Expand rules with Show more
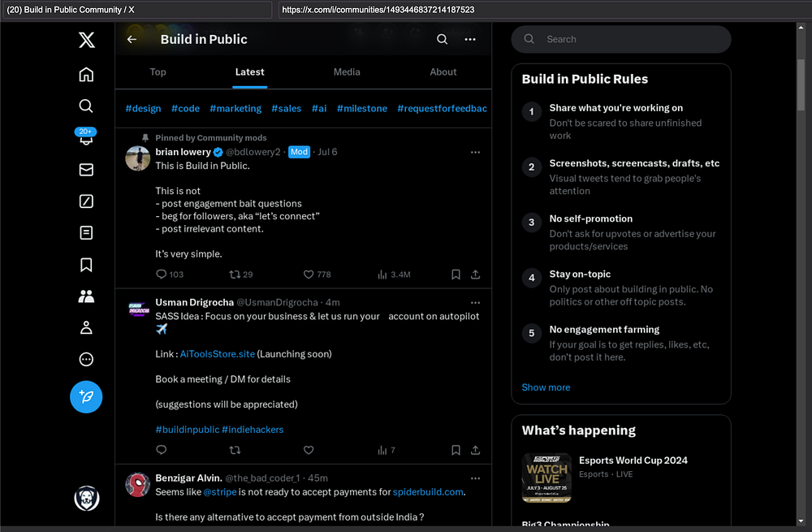This screenshot has height=532, width=812. (546, 387)
